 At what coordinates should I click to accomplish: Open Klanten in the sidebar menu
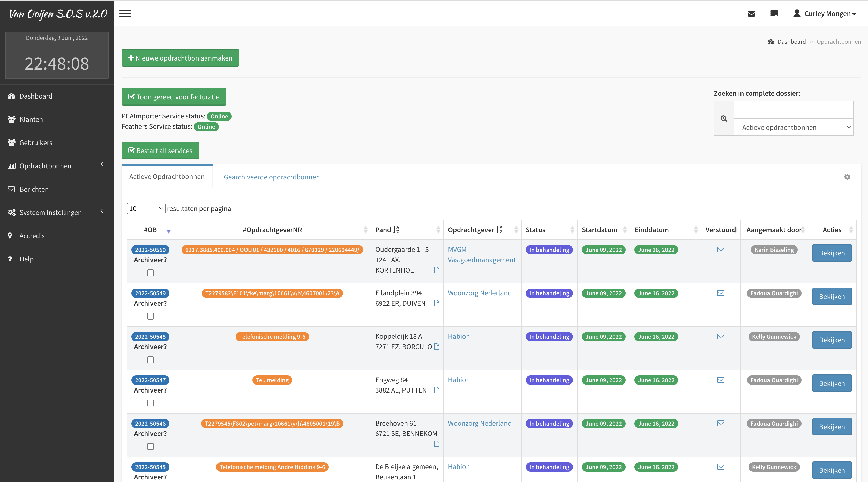pos(31,119)
